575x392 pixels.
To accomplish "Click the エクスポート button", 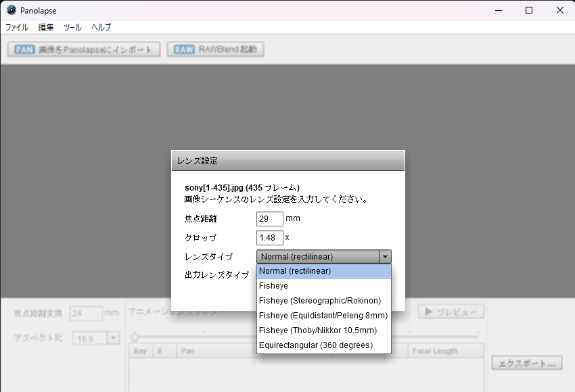I will click(526, 363).
